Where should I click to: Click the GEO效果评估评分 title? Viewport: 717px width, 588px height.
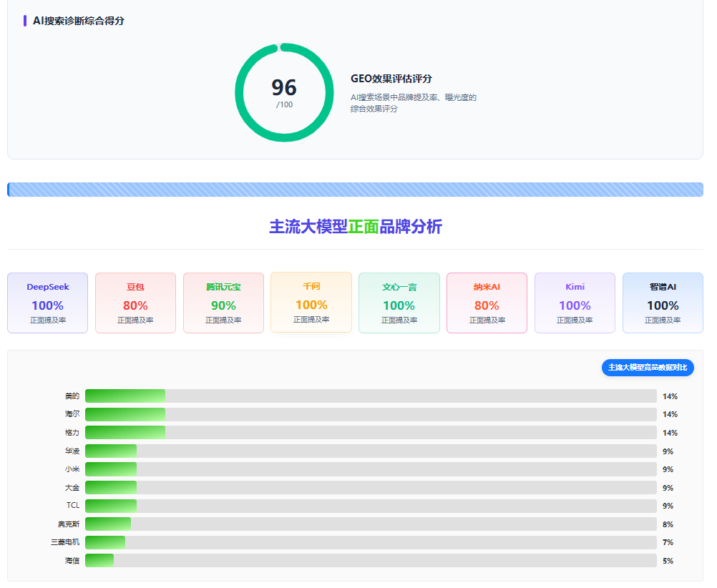[x=391, y=79]
